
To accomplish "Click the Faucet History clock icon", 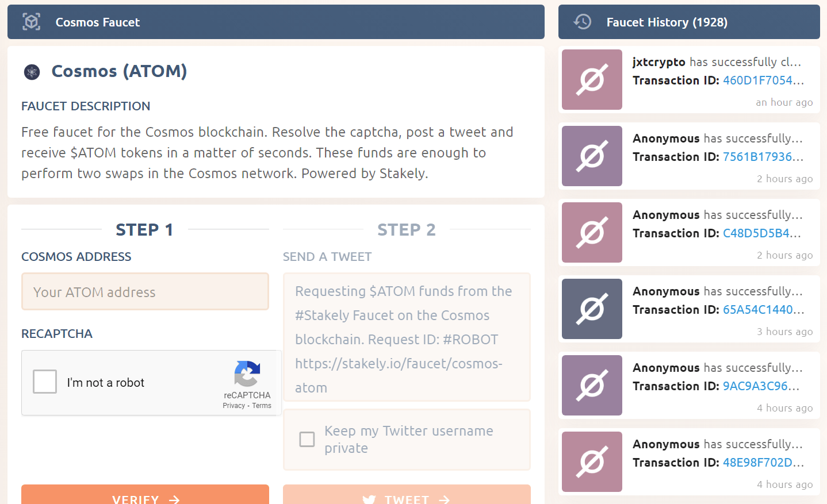I will coord(583,22).
